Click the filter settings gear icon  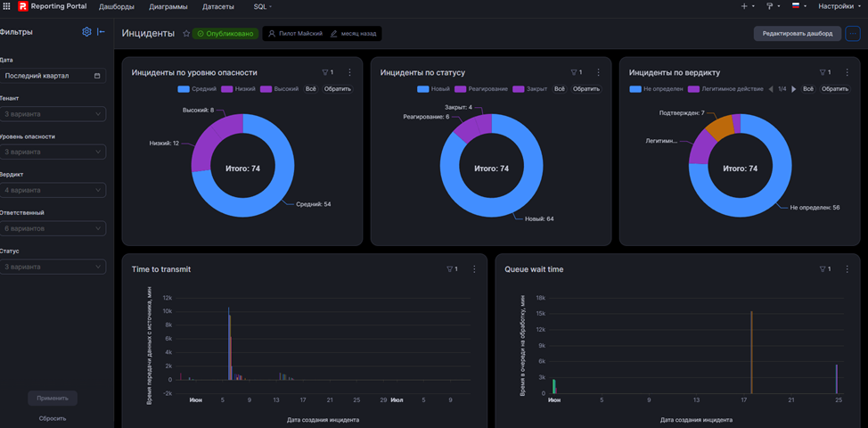(x=86, y=32)
